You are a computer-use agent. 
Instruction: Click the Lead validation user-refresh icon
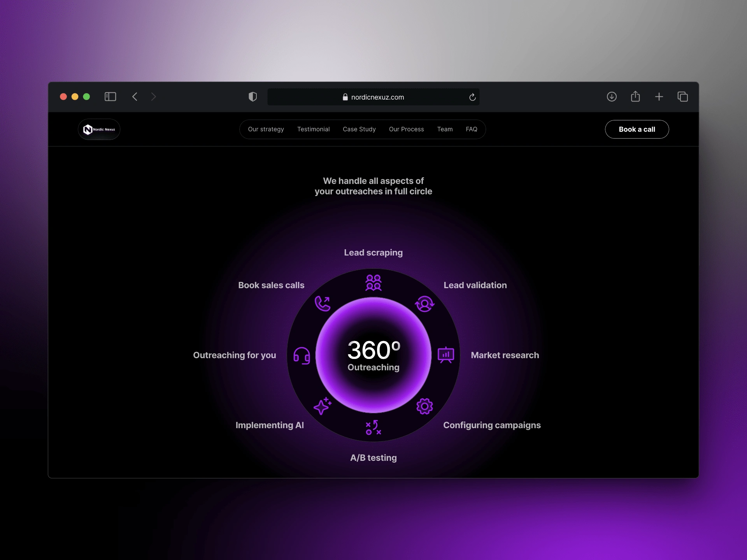click(x=424, y=304)
